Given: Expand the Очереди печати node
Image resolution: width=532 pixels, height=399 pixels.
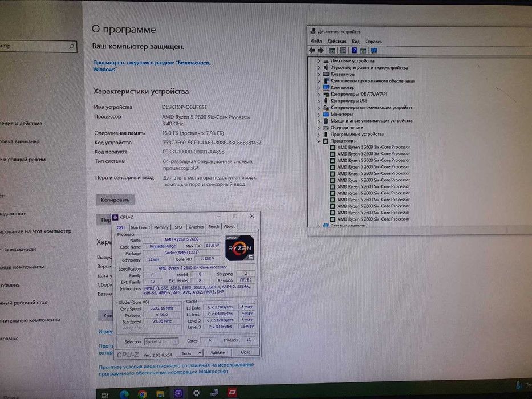Looking at the screenshot, I should [319, 128].
